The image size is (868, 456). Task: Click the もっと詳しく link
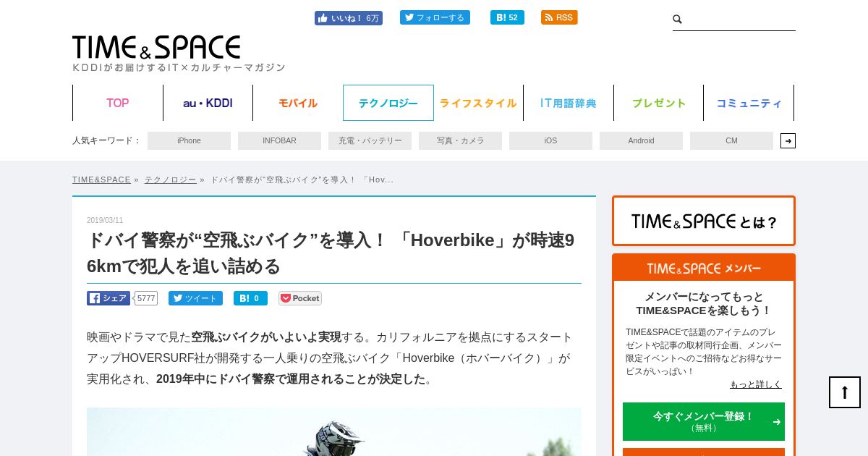(755, 384)
